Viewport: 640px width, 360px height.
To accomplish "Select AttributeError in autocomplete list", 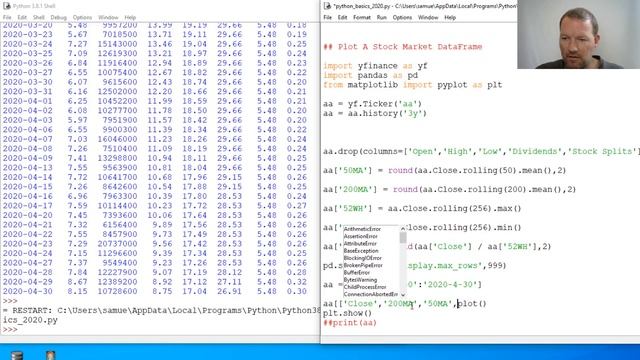I will 360,244.
